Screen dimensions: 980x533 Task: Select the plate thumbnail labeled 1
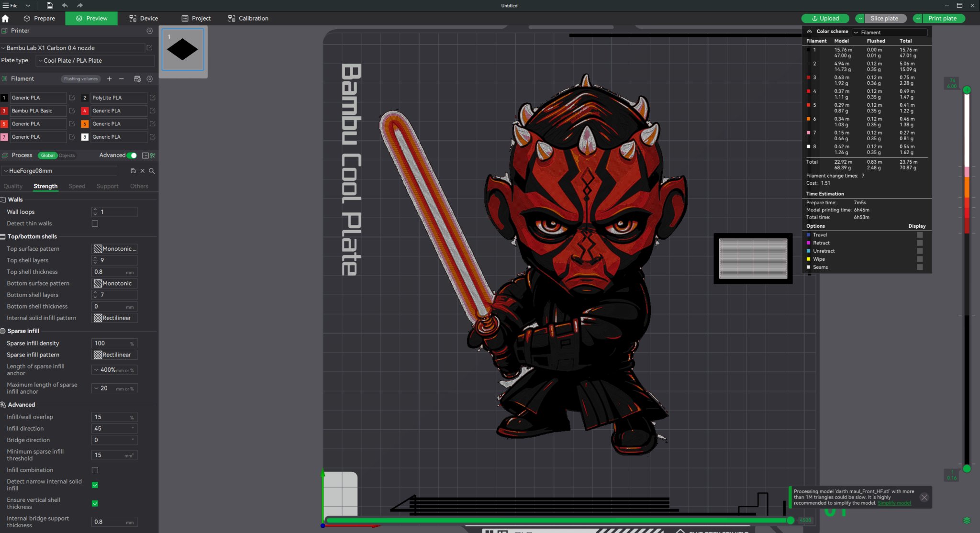pos(183,49)
